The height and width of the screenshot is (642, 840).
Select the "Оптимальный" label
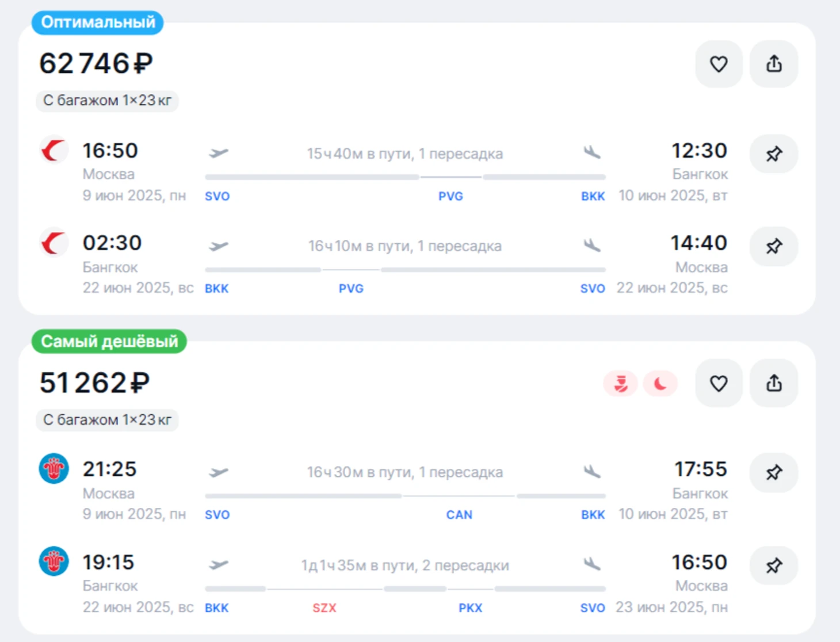click(x=98, y=22)
